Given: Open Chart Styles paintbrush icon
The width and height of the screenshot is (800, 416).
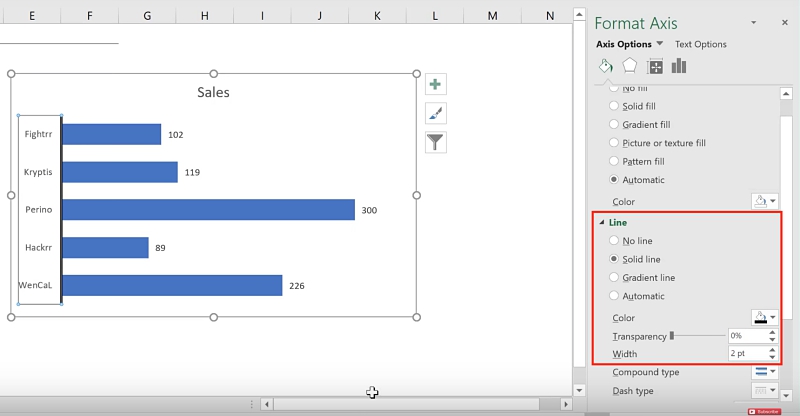Looking at the screenshot, I should 435,113.
